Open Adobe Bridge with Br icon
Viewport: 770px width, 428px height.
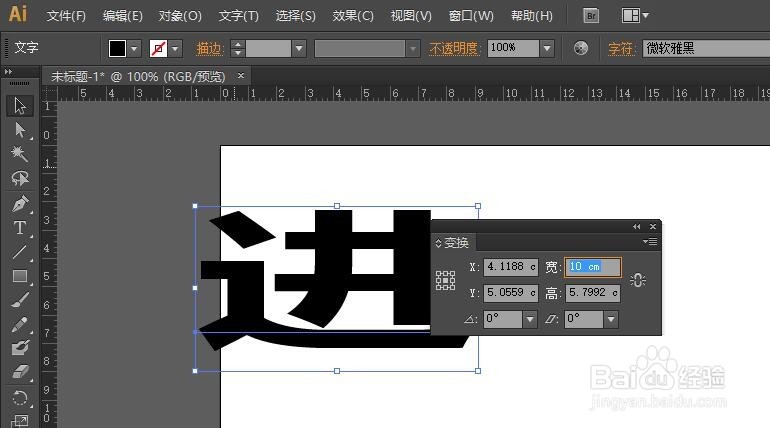591,16
